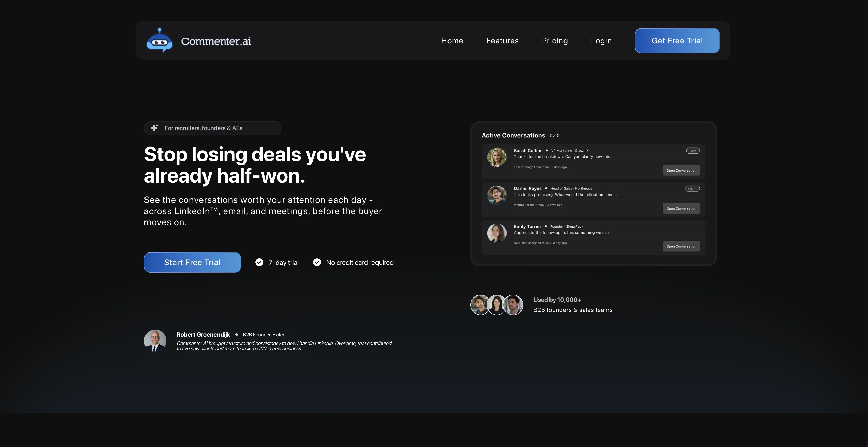The width and height of the screenshot is (868, 447).
Task: Click 'Next step assigned to you · a day ago'
Action: [x=540, y=243]
